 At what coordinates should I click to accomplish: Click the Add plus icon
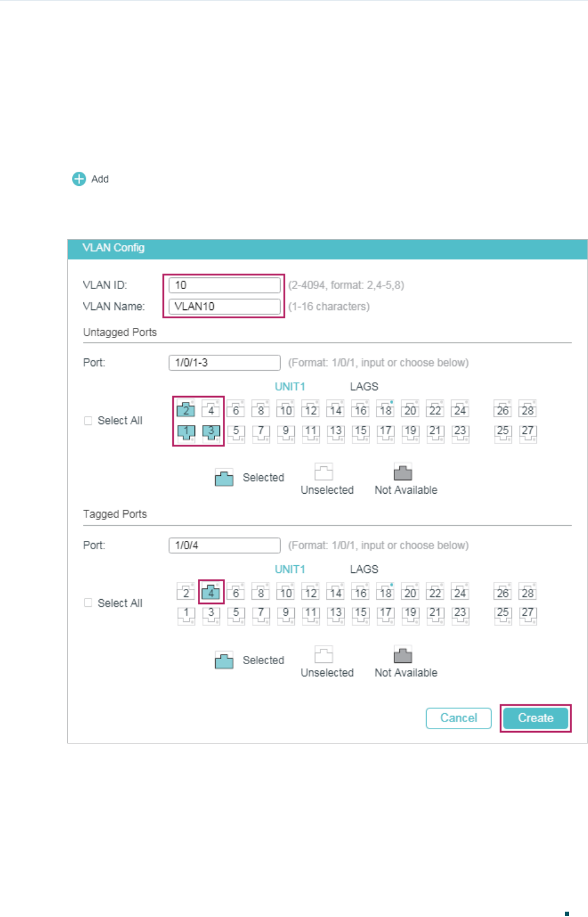(x=79, y=179)
